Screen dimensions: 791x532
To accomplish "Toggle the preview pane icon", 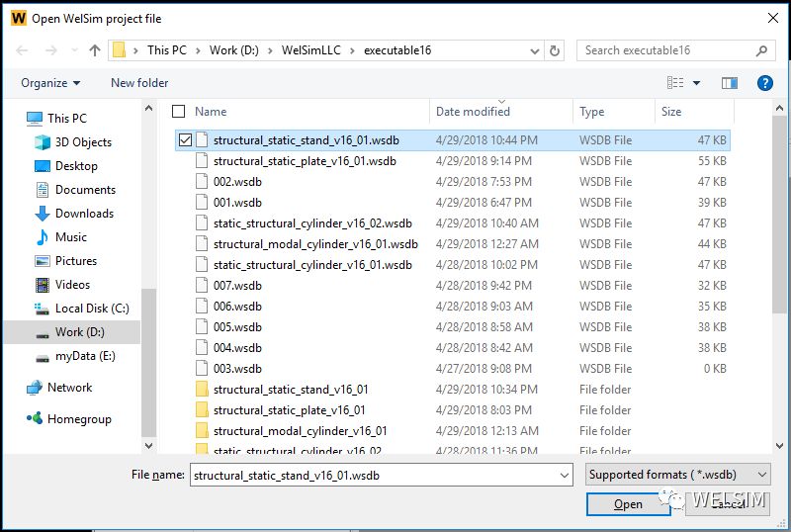I will pos(729,83).
